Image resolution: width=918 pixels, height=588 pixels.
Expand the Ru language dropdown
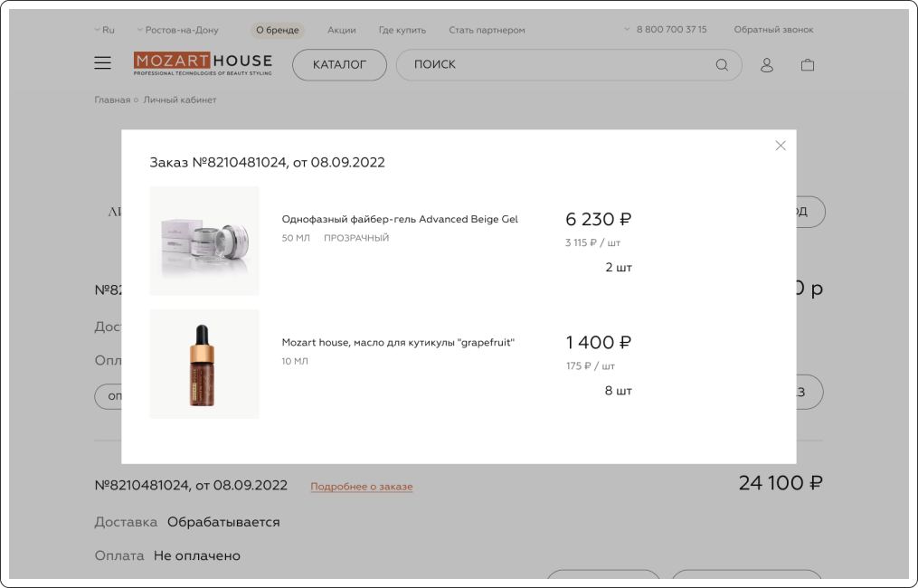pos(105,30)
